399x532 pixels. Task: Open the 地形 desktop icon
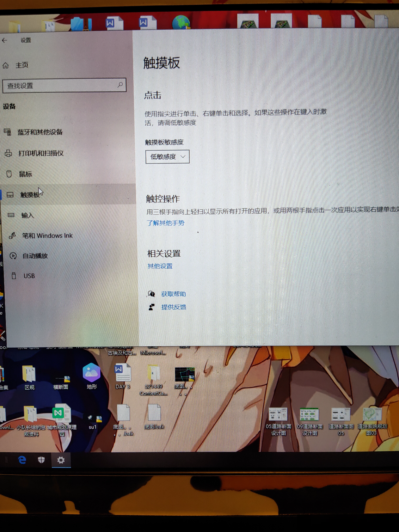tap(91, 376)
